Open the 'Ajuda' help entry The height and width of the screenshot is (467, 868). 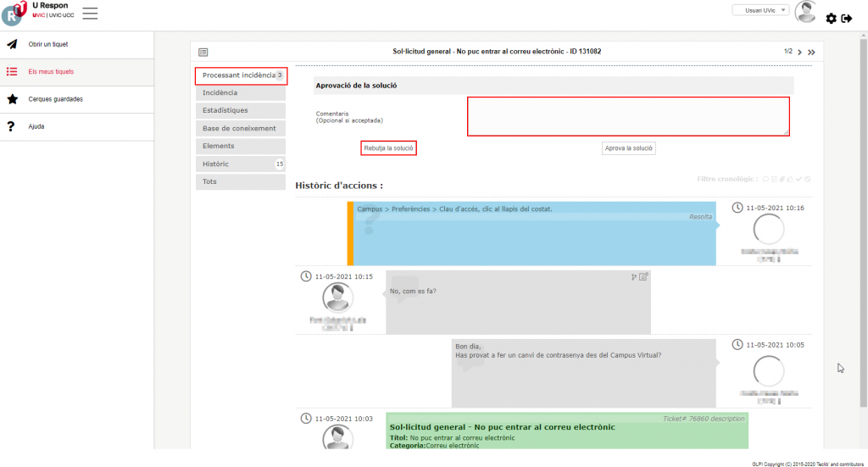click(36, 126)
